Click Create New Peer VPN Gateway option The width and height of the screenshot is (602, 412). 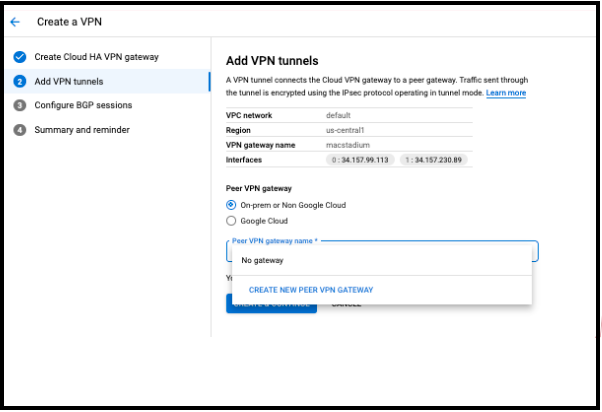tap(310, 290)
